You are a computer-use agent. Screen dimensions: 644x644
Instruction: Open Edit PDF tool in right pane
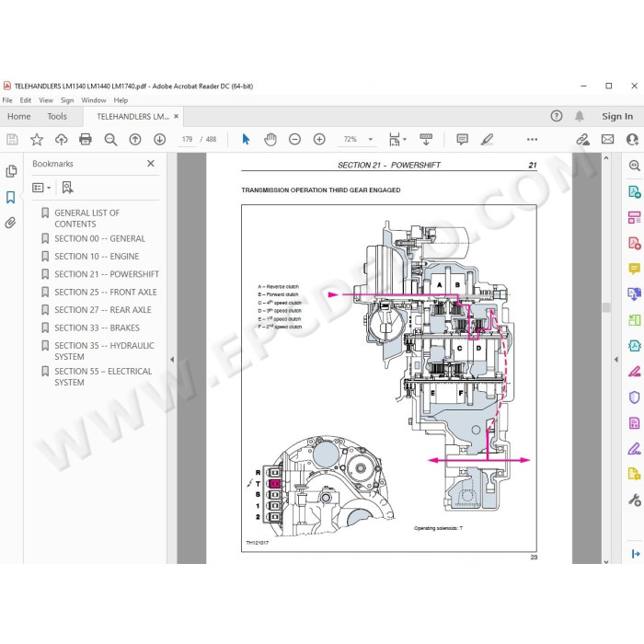634,217
